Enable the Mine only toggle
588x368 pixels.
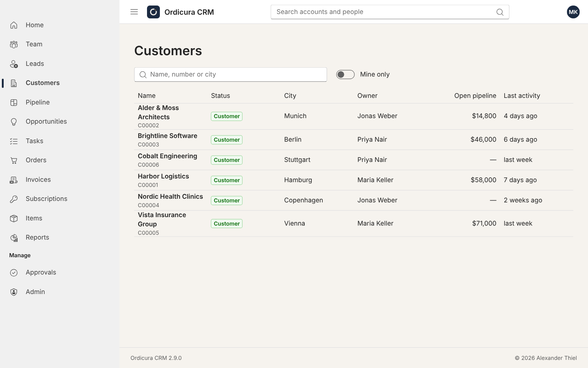click(345, 75)
